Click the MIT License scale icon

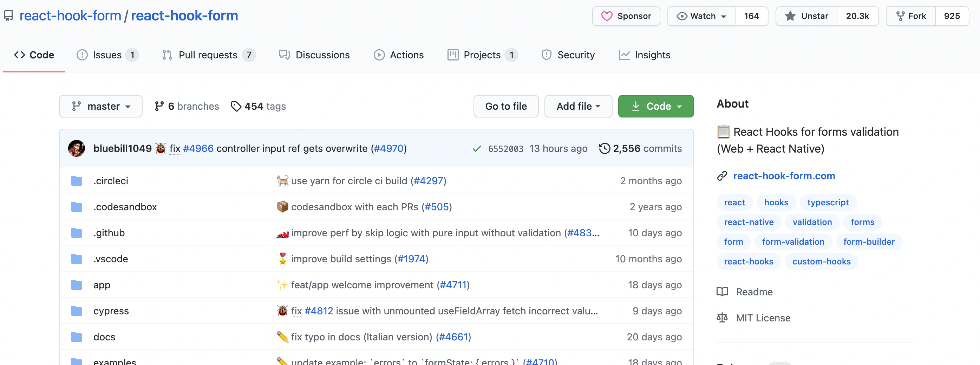tap(722, 318)
